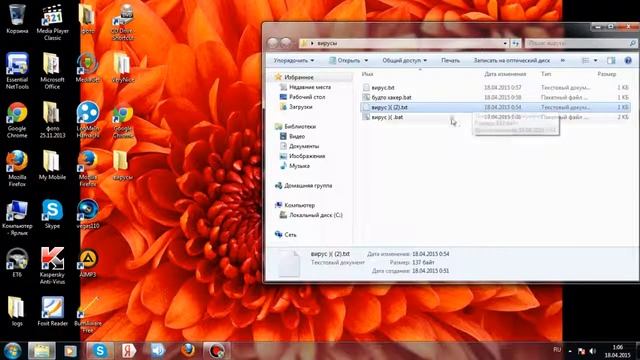This screenshot has height=360, width=640.
Task: Select the ET6 desktop shortcut
Action: pos(17,263)
